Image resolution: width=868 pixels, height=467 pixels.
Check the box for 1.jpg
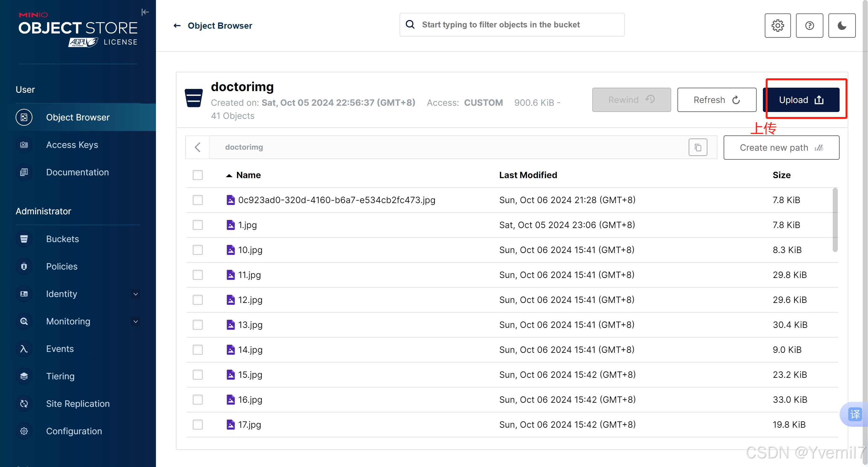click(198, 225)
